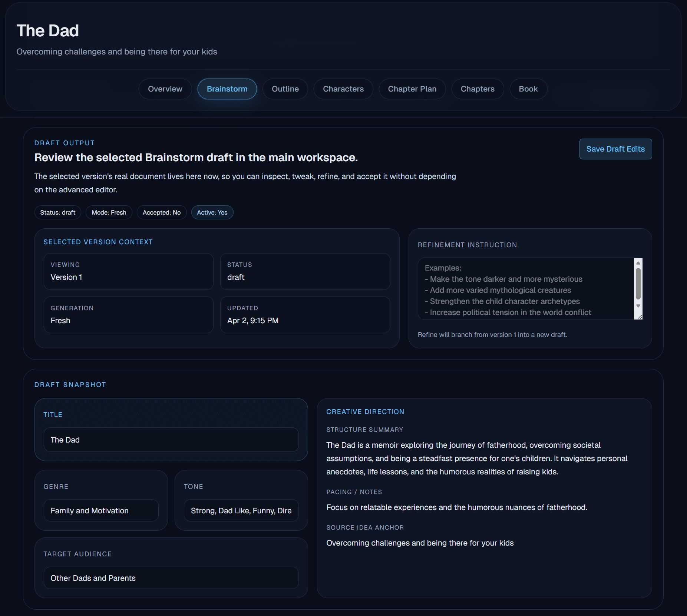Select the Brainstorm tab
This screenshot has height=616, width=687.
pos(227,89)
